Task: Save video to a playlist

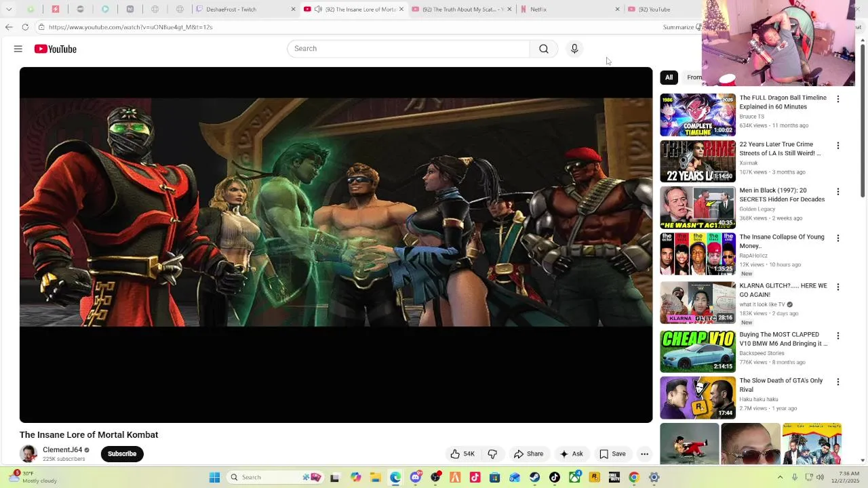Action: pos(612,454)
